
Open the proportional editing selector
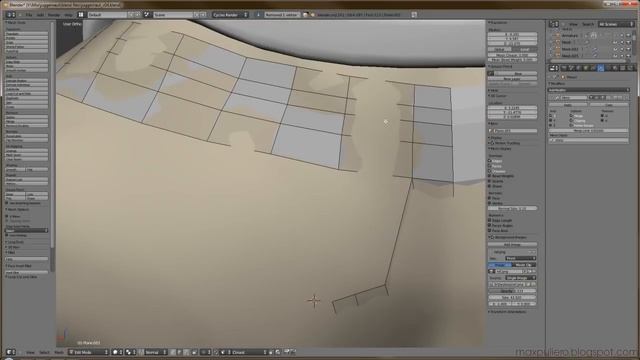click(207, 352)
